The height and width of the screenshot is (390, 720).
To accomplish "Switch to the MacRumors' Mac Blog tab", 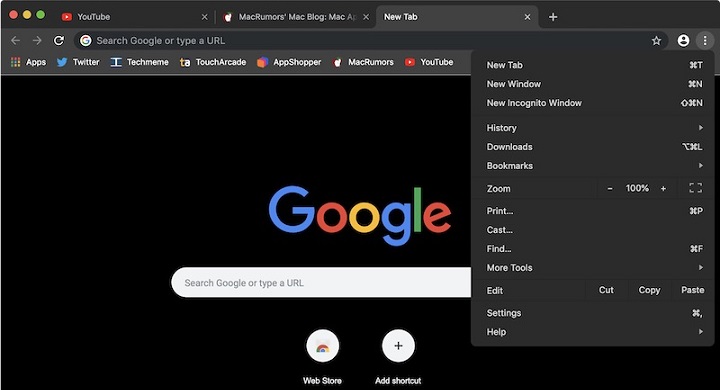I will [295, 17].
